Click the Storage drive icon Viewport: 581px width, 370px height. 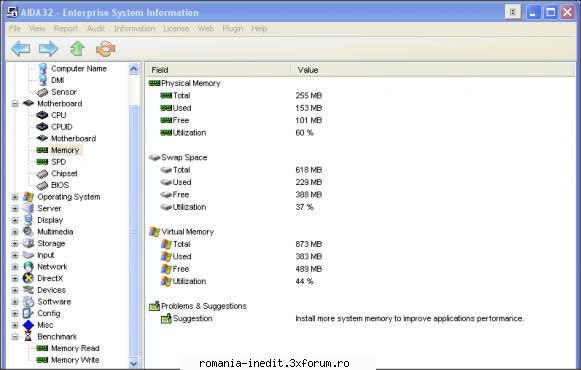tap(29, 243)
